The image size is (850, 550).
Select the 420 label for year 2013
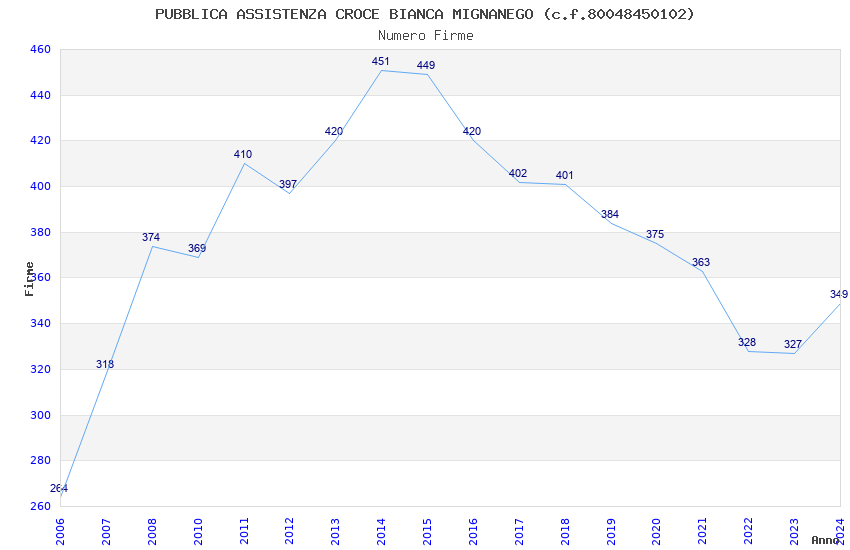point(334,131)
